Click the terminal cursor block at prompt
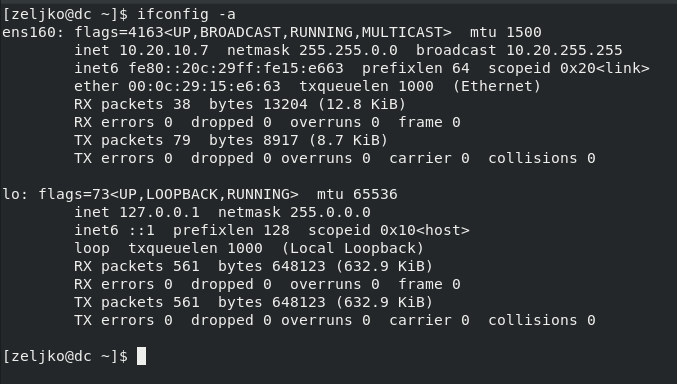The image size is (677, 384). pyautogui.click(x=141, y=356)
